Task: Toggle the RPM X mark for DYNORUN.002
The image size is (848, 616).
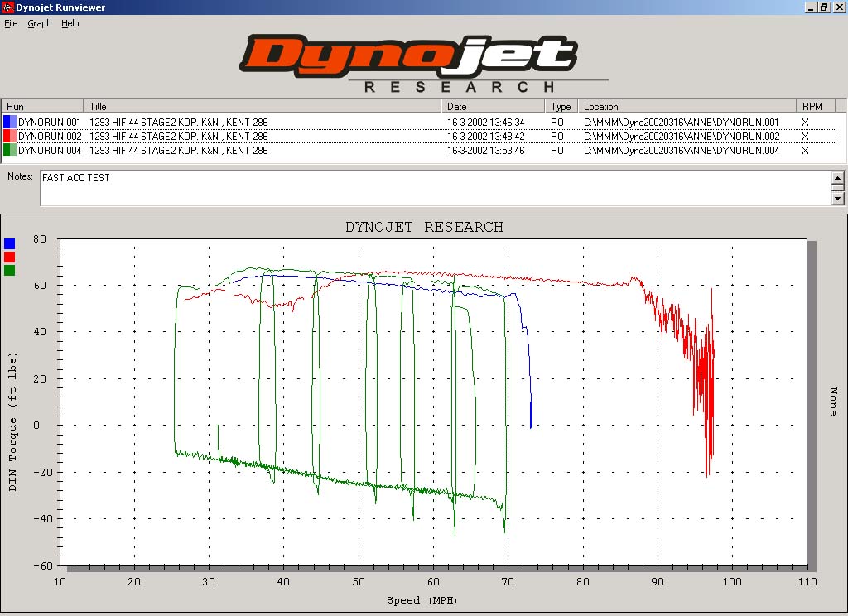Action: click(805, 137)
